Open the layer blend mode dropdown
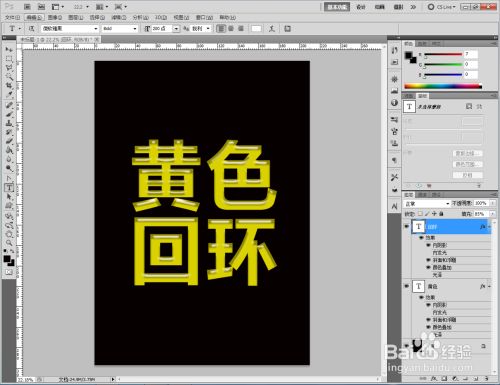This screenshot has width=500, height=385. click(x=427, y=203)
